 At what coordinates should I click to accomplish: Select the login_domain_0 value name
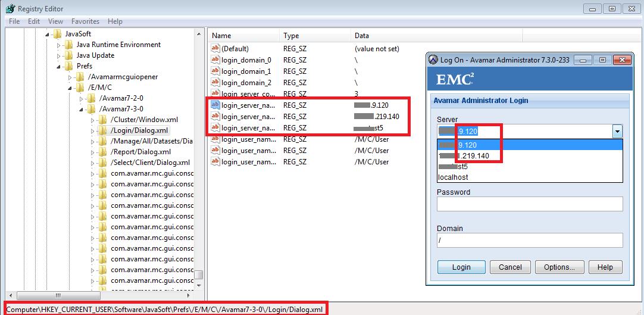[246, 60]
